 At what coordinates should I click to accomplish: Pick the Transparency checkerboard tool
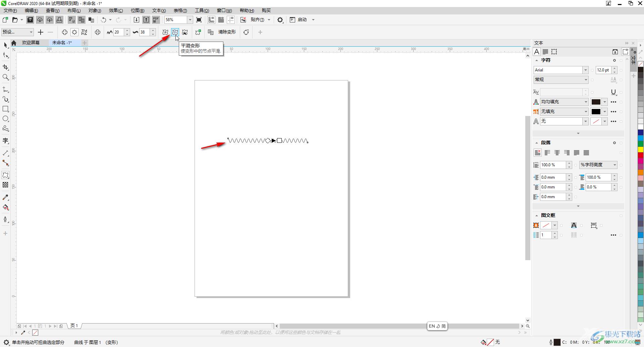pos(5,185)
